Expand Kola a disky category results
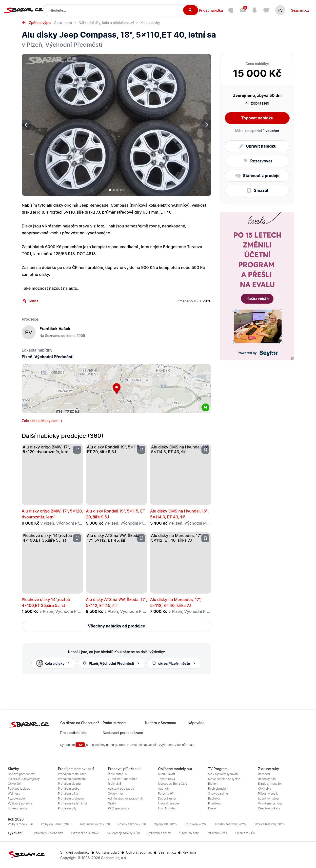The height and width of the screenshot is (868, 316). pyautogui.click(x=54, y=663)
